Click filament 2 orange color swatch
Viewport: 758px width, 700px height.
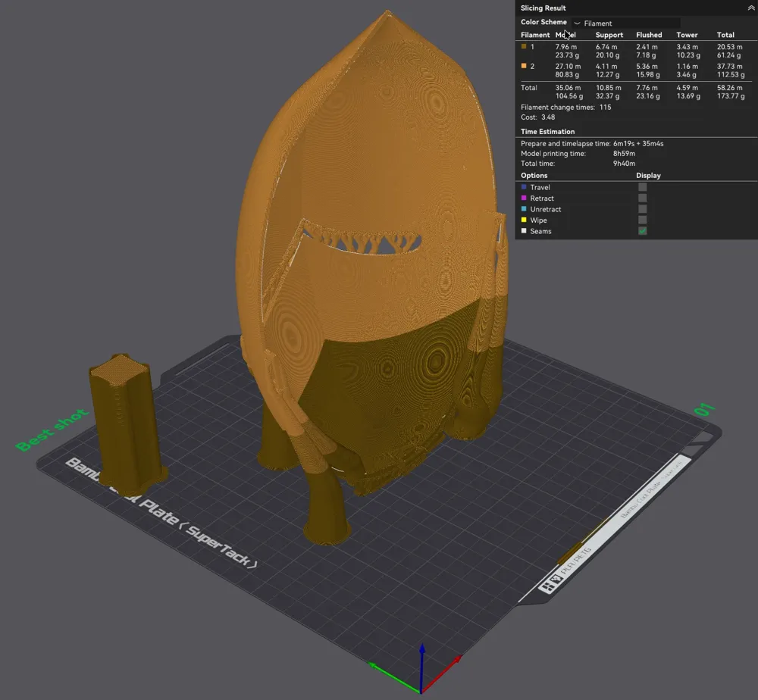(x=524, y=66)
